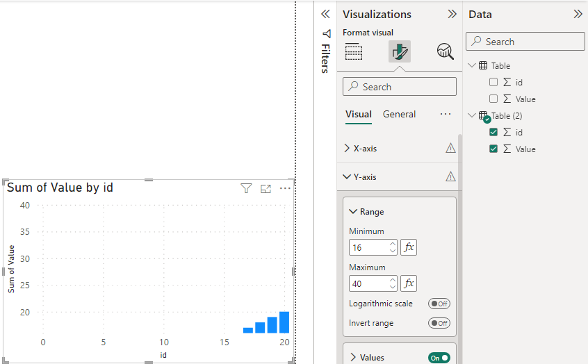588x364 pixels.
Task: Decrease Minimum value with stepper down arrow
Action: pos(393,251)
